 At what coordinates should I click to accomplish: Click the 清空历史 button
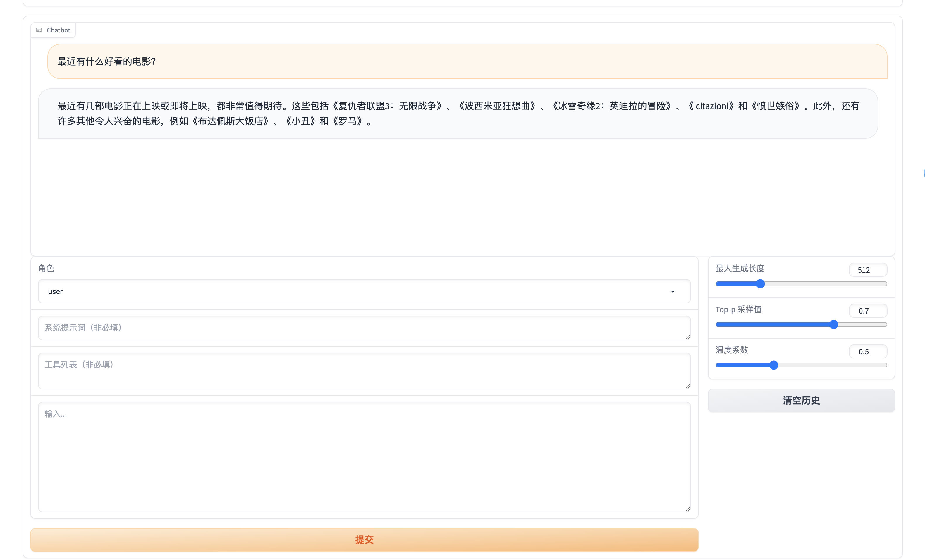point(801,400)
